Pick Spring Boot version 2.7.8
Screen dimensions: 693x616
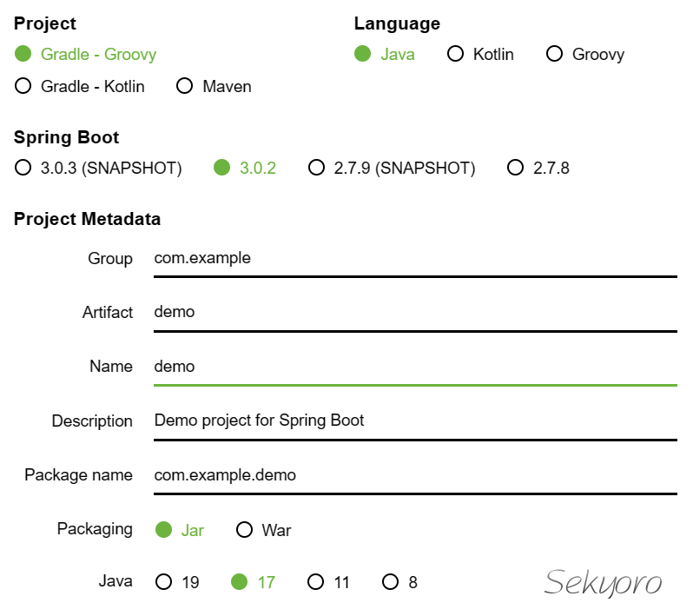tap(516, 168)
